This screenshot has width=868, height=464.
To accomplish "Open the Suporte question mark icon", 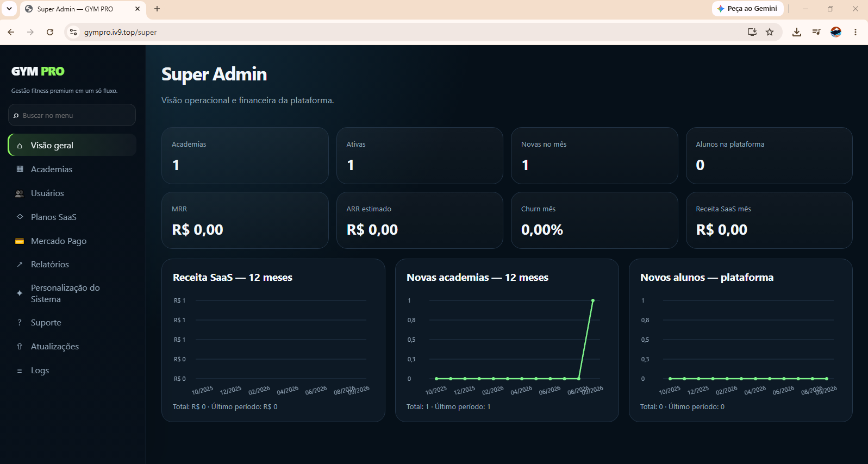I will tap(20, 323).
